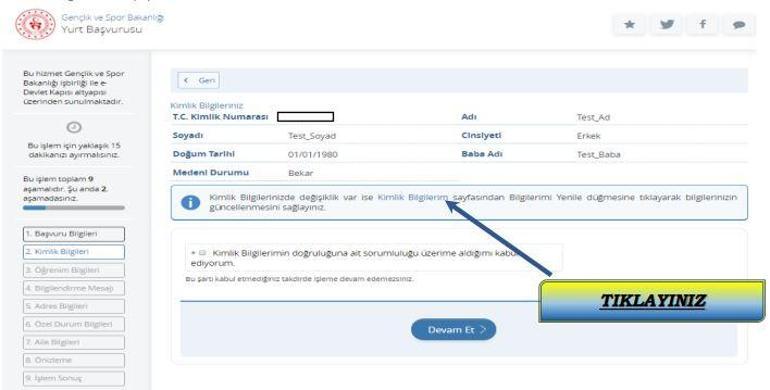Click the Erkek gender value
770x390 pixels.
click(588, 136)
